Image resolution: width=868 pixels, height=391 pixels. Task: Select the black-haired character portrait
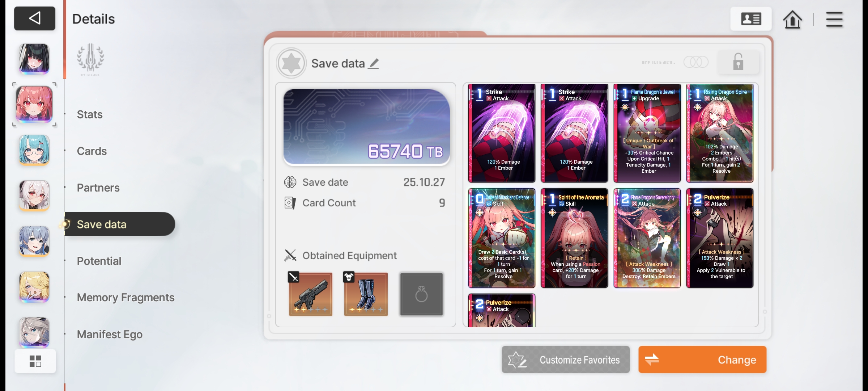34,59
